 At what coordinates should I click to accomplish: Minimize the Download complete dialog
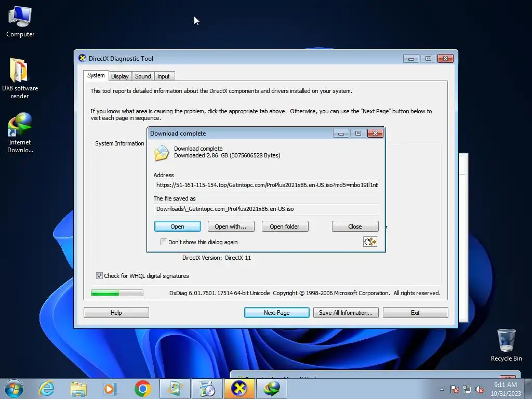(x=341, y=134)
